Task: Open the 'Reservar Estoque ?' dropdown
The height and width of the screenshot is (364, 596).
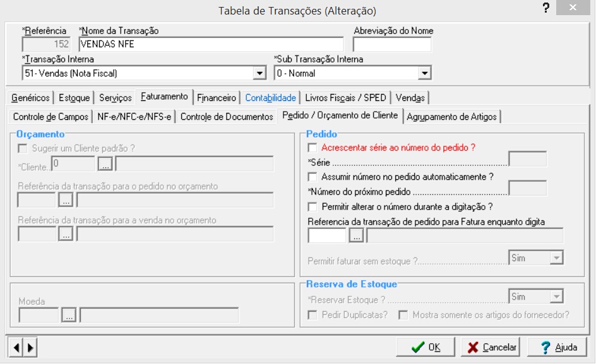Action: point(556,296)
